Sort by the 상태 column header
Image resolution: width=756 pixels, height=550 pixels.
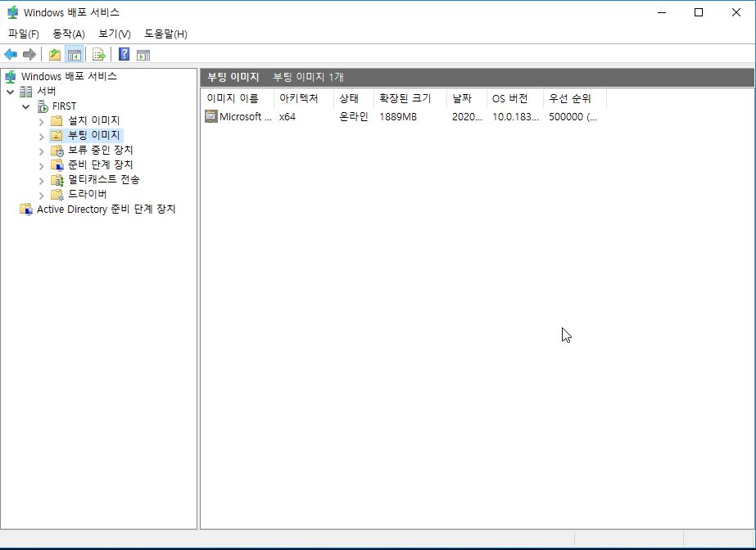click(x=353, y=98)
